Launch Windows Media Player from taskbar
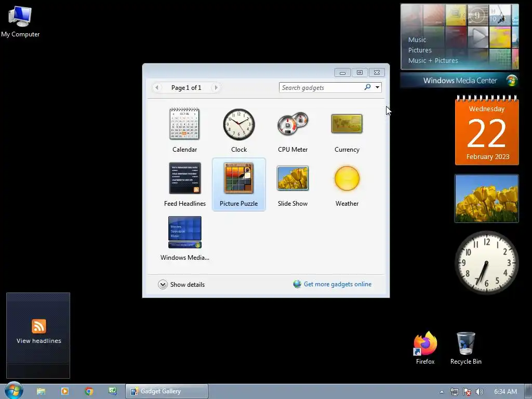Screen dimensions: 532x399 tap(65, 391)
